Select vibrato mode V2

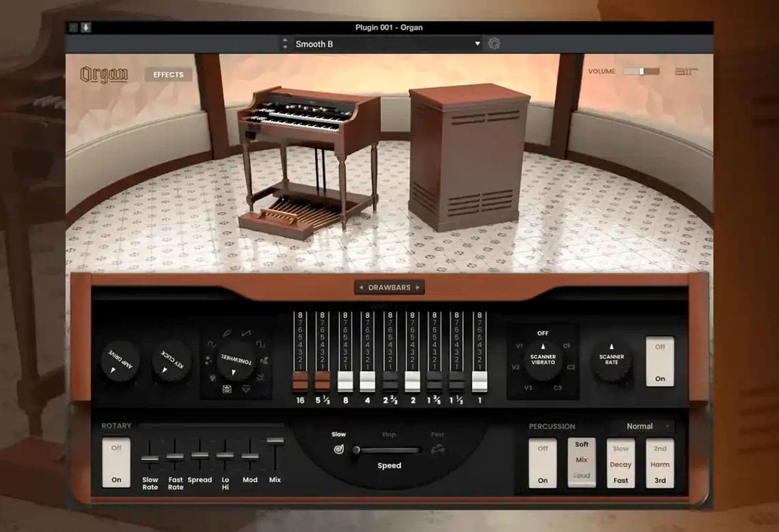515,367
